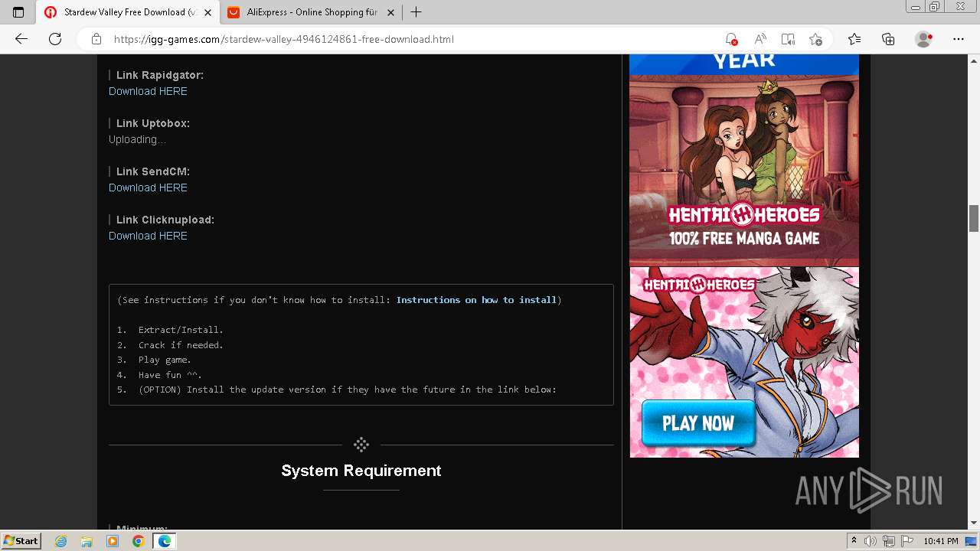Click PLAY NOW button in ad

click(x=698, y=423)
